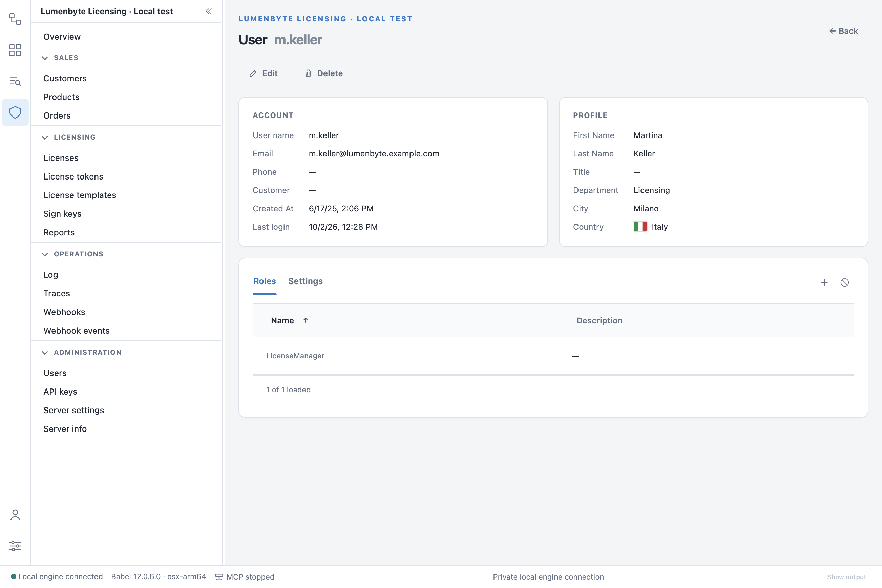Click the Lumenbyte Licensing · Local test breadcrumb
Viewport: 882px width, 588px height.
[325, 19]
